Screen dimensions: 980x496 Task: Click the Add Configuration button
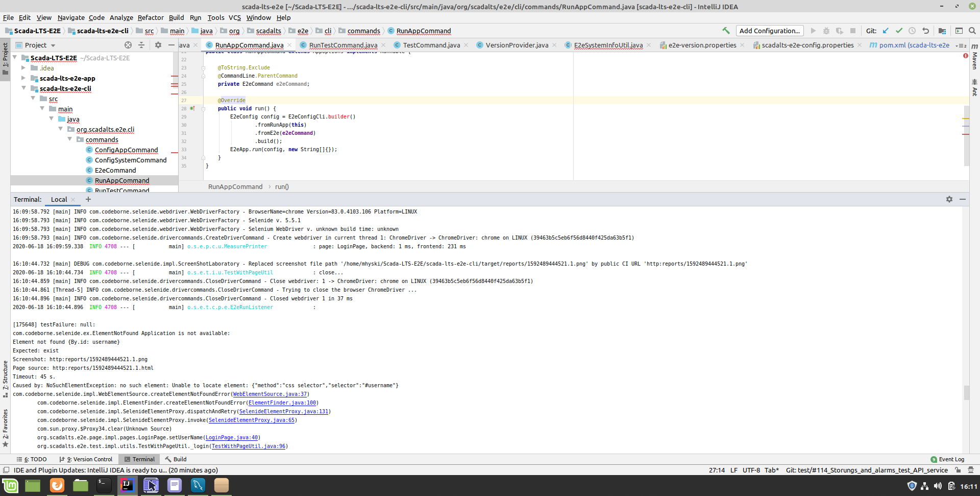point(769,31)
